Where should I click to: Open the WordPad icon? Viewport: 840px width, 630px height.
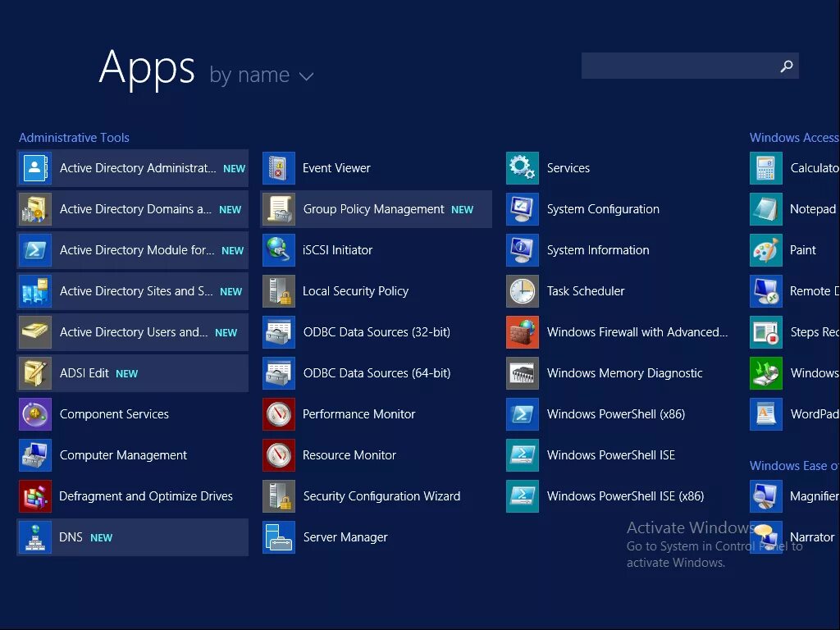[766, 414]
